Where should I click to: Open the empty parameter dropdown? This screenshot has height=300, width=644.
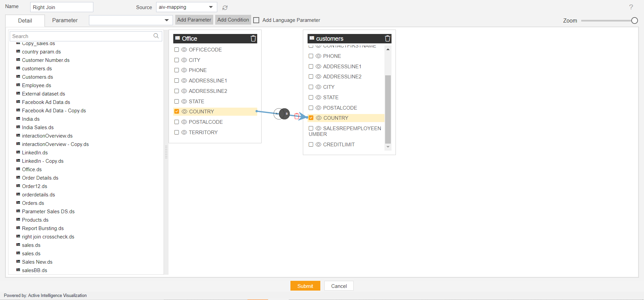[x=131, y=20]
